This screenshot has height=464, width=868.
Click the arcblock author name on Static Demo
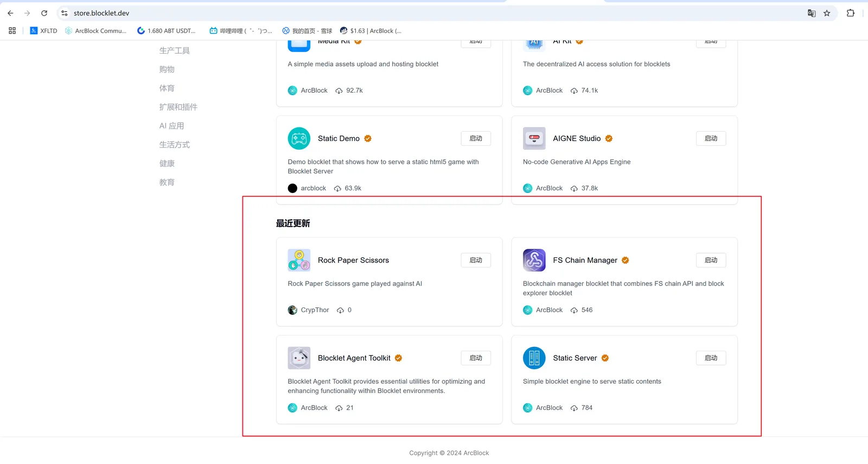click(314, 188)
